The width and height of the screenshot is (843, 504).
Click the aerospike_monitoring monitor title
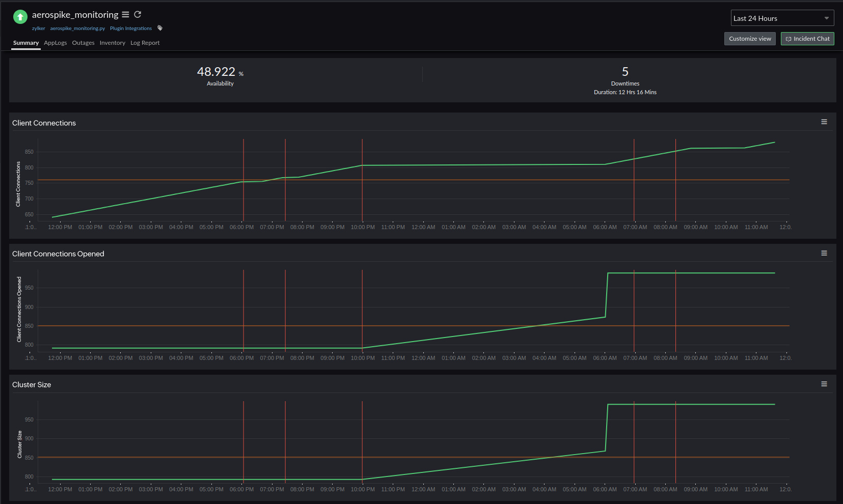coord(75,15)
